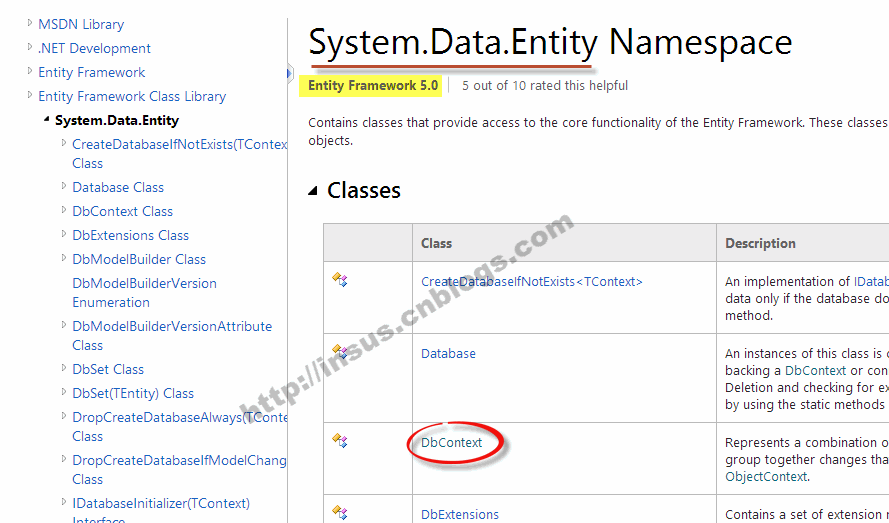The width and height of the screenshot is (889, 523).
Task: Expand DbSet(TEntity) Class tree node
Action: tap(64, 391)
